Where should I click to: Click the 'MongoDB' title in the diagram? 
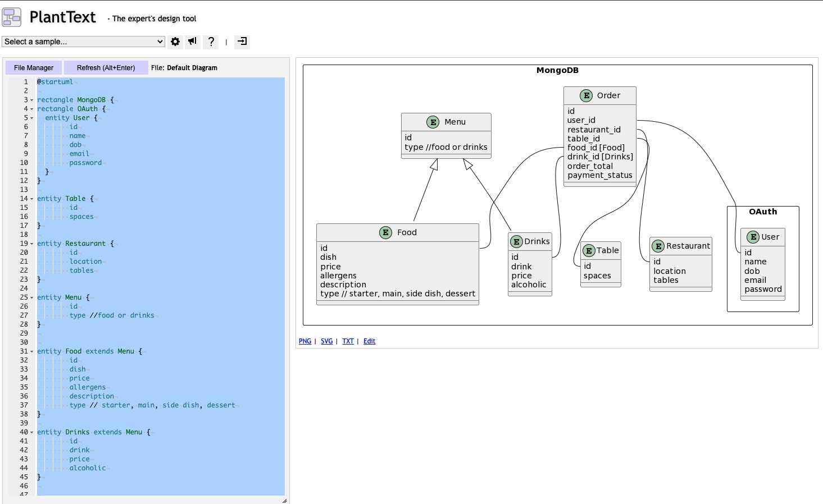tap(557, 70)
